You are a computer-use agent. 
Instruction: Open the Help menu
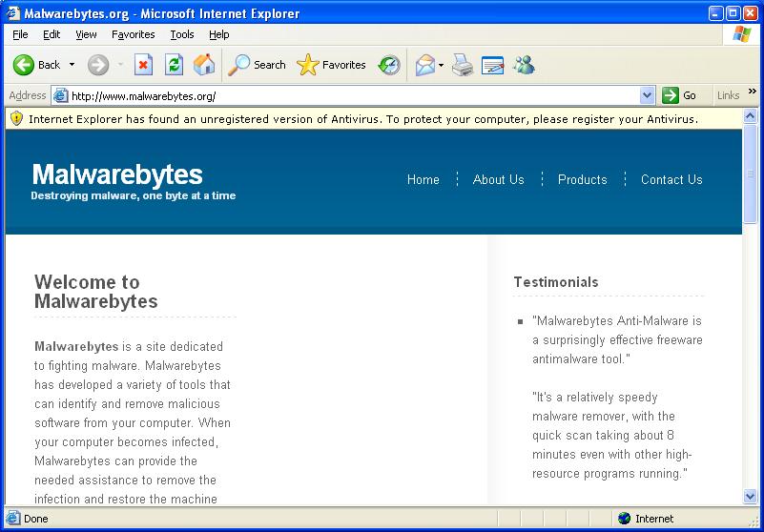click(218, 34)
